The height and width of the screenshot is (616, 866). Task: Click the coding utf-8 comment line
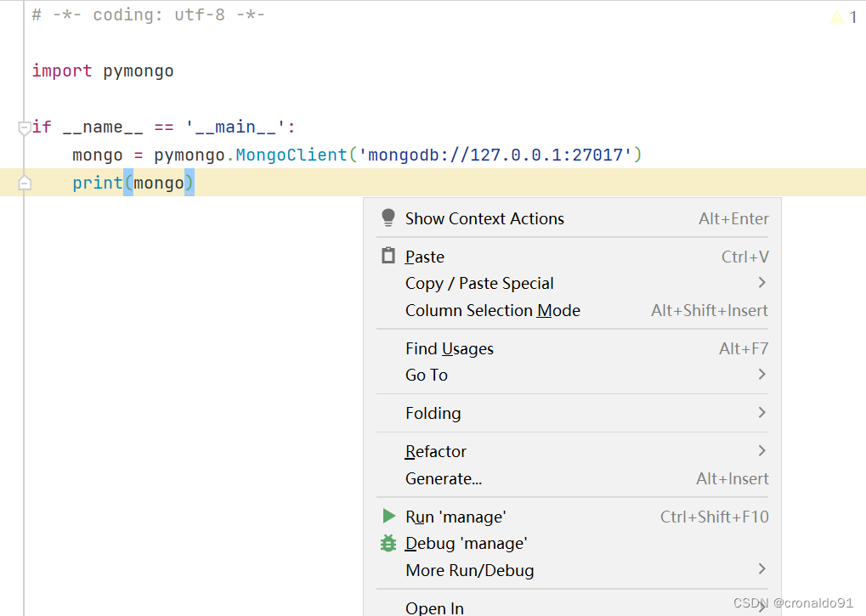coord(148,15)
